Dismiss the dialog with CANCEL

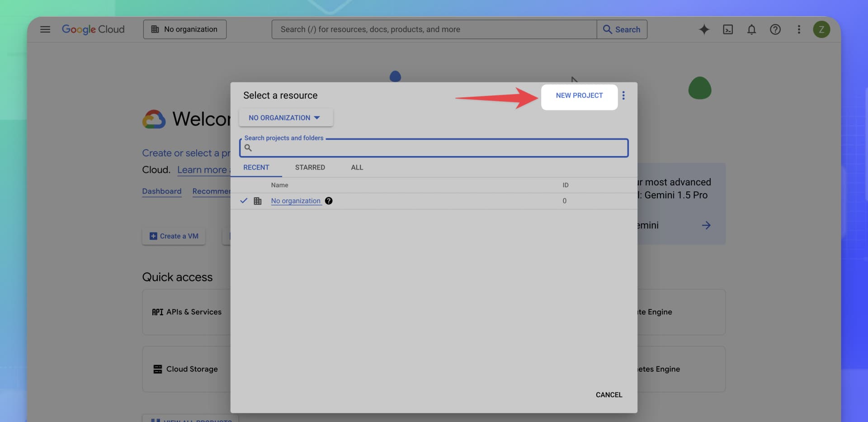pyautogui.click(x=609, y=394)
